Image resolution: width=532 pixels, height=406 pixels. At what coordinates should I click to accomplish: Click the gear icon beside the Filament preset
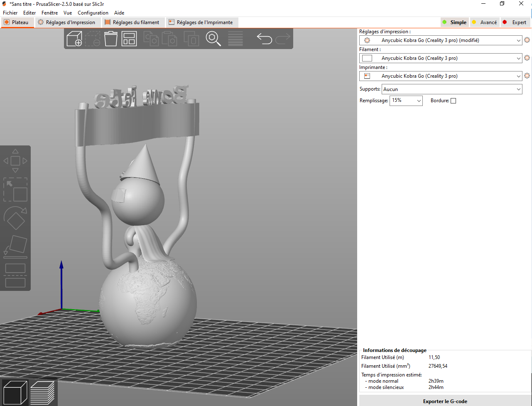[527, 58]
